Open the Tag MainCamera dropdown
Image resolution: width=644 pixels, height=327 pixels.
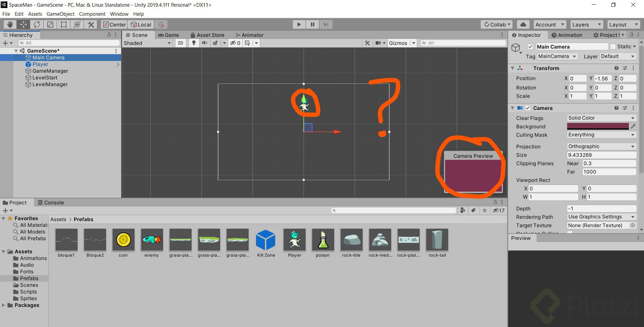pyautogui.click(x=557, y=56)
